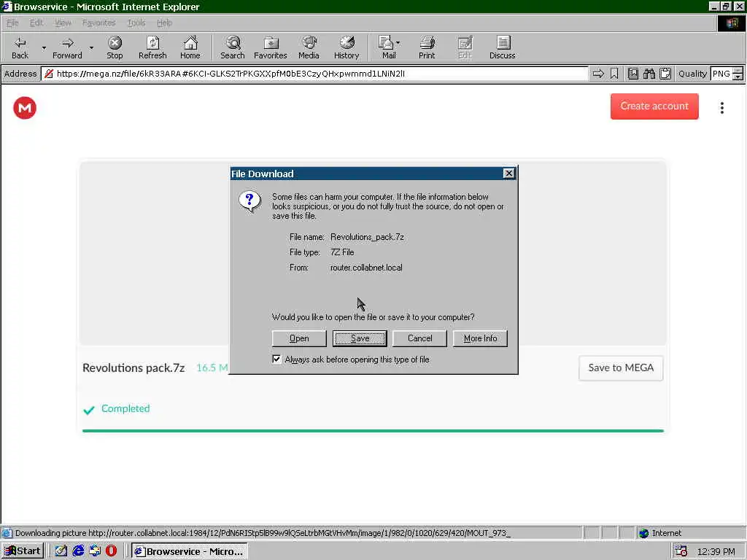Click the first quick launch notepad icon
The width and height of the screenshot is (747, 560).
[x=61, y=551]
